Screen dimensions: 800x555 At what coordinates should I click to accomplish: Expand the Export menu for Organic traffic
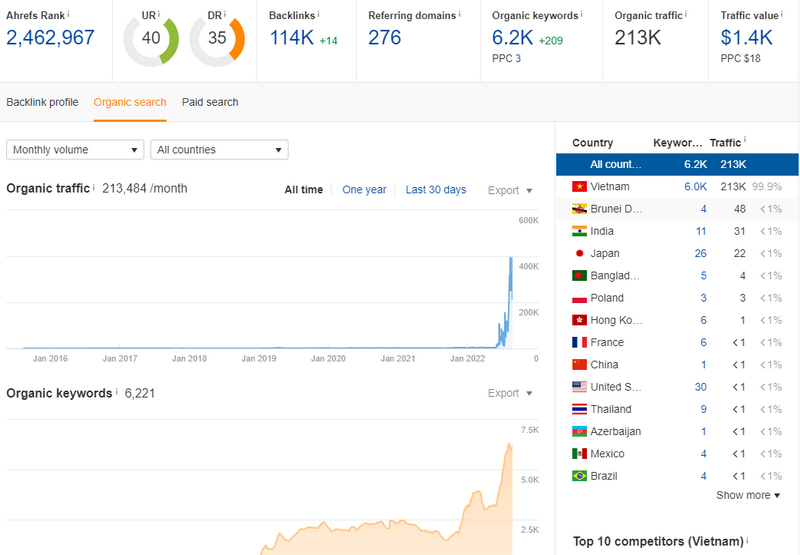point(510,190)
